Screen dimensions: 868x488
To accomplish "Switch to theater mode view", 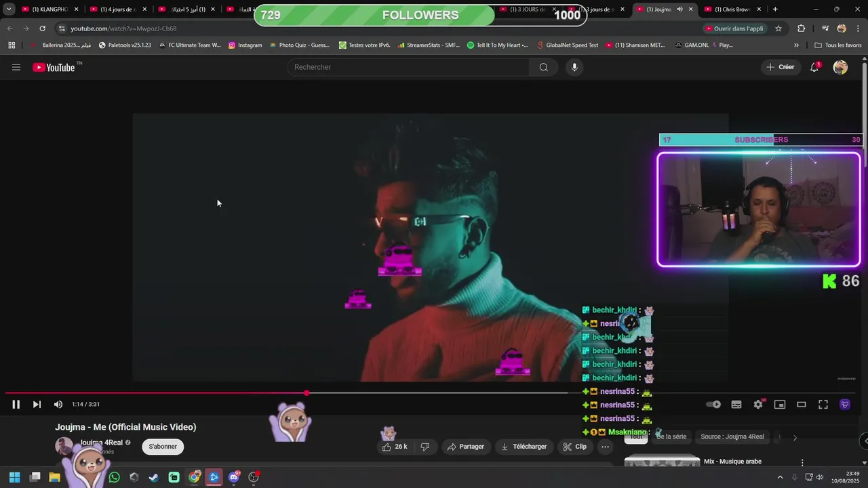I will [802, 405].
